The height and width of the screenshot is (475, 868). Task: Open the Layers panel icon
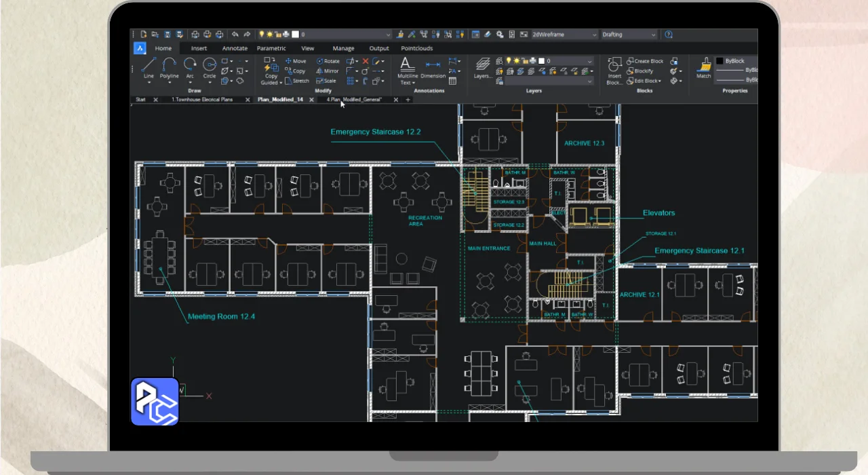[482, 65]
